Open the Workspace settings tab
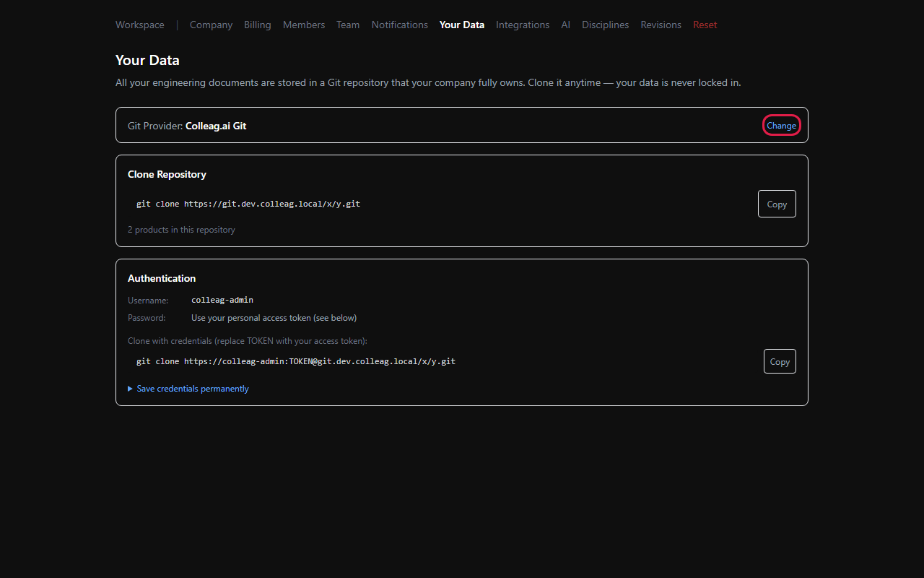The width and height of the screenshot is (924, 578). coord(140,25)
